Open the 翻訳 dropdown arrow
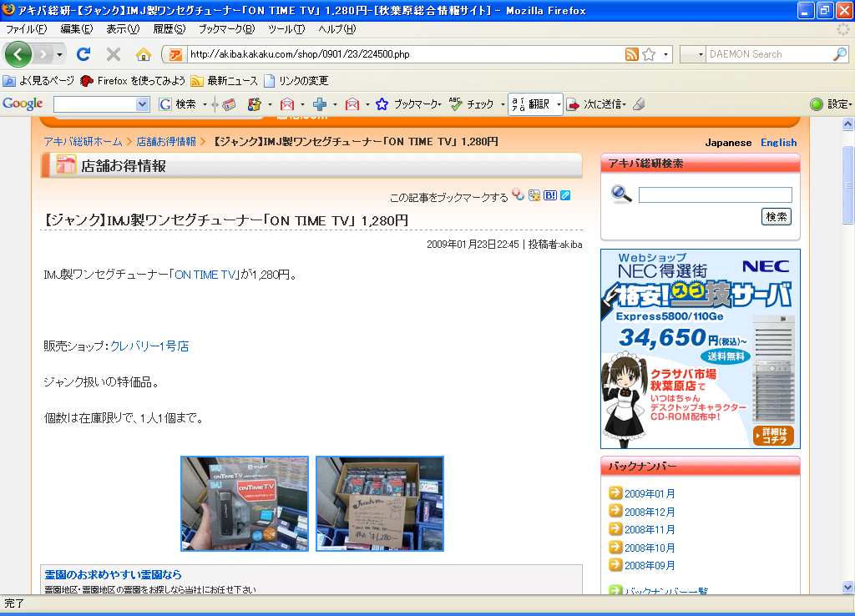The width and height of the screenshot is (855, 616). (x=559, y=104)
